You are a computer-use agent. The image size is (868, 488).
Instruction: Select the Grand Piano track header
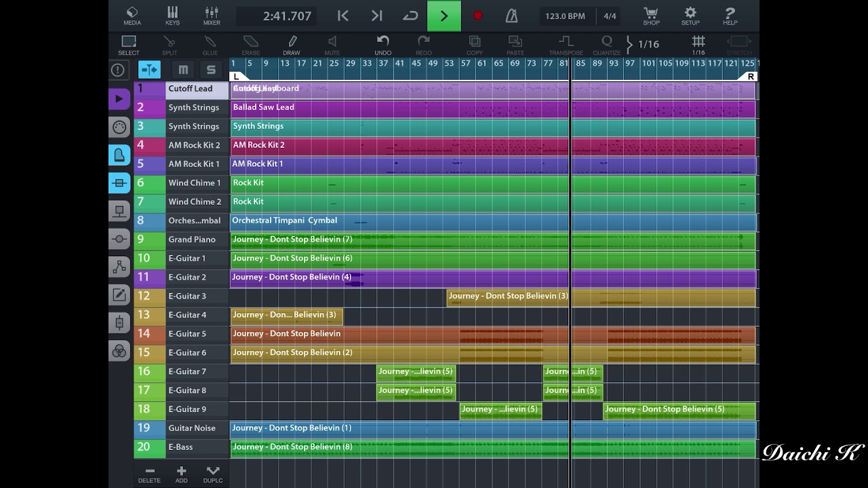click(181, 239)
